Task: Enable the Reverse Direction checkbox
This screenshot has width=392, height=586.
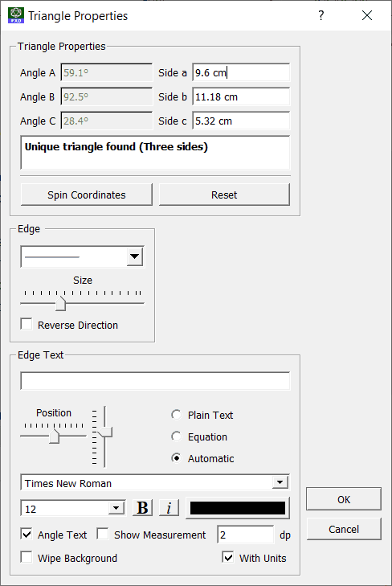Action: [27, 325]
